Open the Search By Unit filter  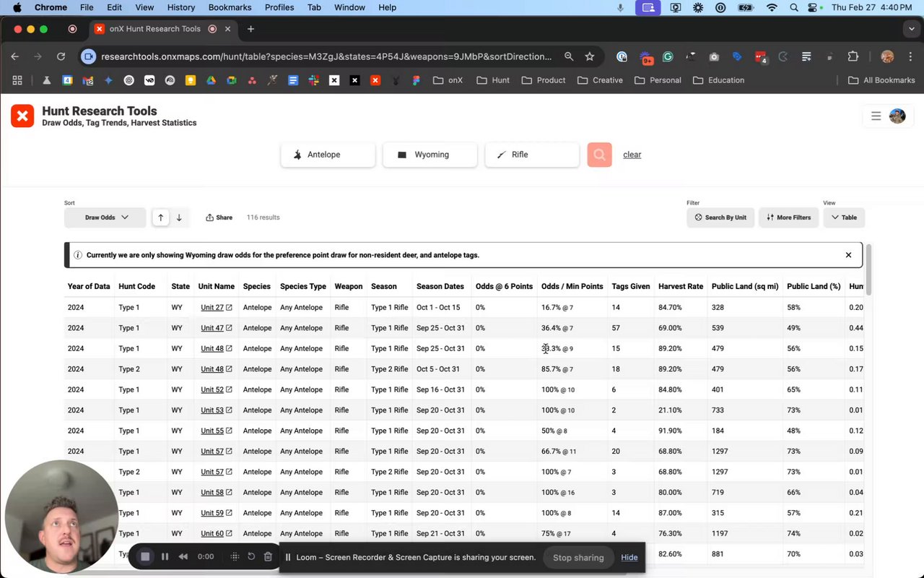pos(720,217)
